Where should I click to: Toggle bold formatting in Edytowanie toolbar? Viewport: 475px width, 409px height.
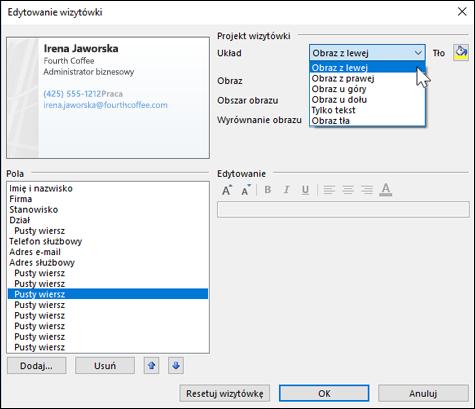(267, 190)
